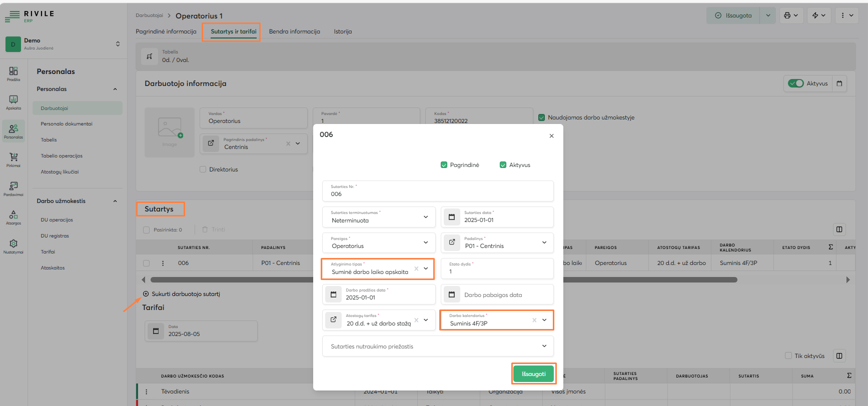Uncheck the Pagrindinė checkbox
Viewport: 868px width, 406px height.
pos(444,165)
